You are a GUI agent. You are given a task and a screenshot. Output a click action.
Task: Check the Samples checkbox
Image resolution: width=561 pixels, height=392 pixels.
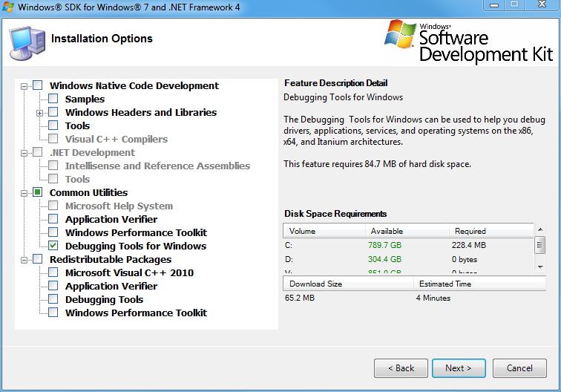[53, 99]
